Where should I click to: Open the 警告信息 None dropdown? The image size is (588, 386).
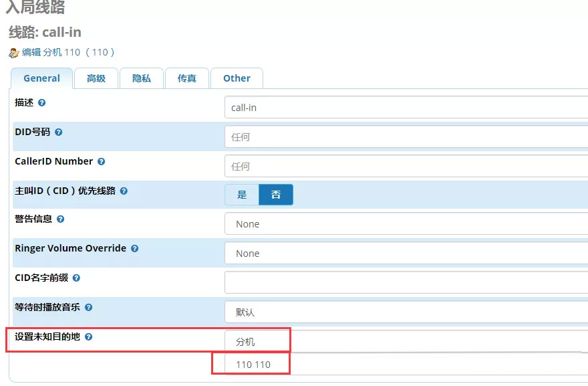pos(406,224)
